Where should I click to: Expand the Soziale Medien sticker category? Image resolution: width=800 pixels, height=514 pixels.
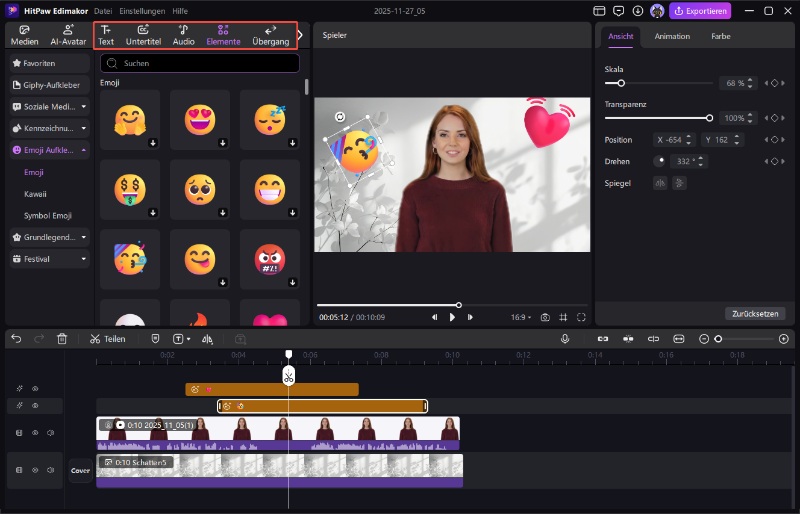(x=49, y=106)
